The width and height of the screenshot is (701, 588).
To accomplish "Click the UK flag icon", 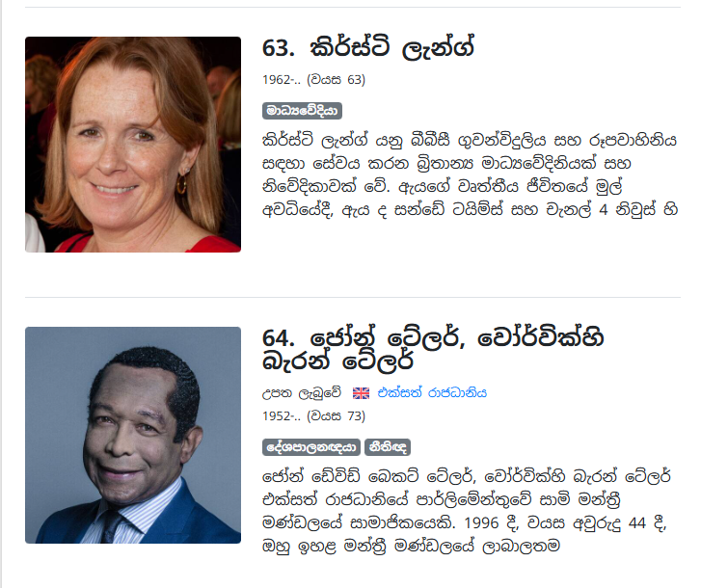I will (x=361, y=393).
